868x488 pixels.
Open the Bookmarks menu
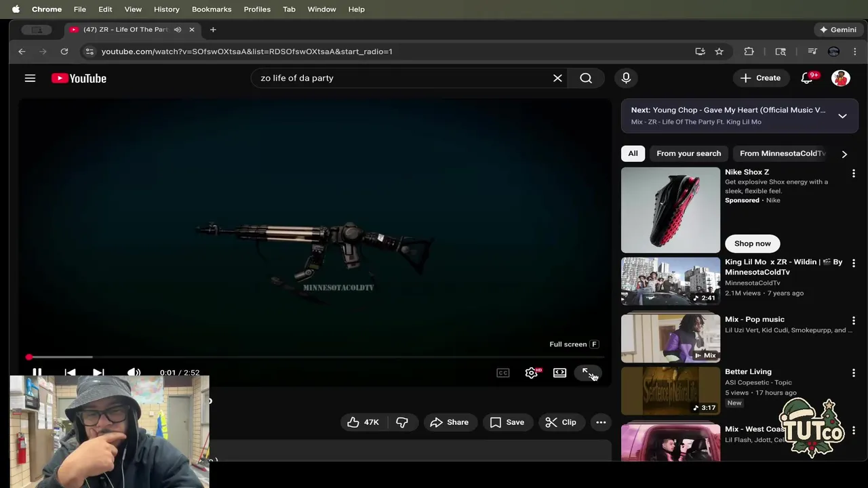point(212,9)
